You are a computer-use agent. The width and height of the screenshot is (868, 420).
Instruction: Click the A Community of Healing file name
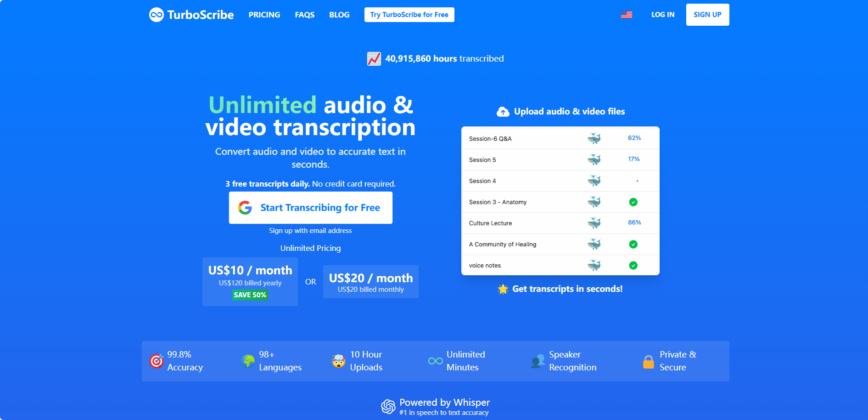503,244
